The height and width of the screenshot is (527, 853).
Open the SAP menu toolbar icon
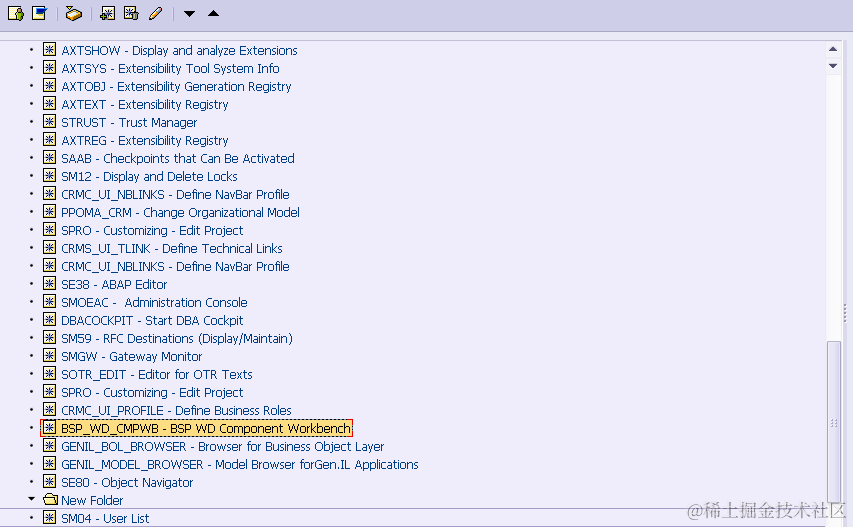click(40, 13)
